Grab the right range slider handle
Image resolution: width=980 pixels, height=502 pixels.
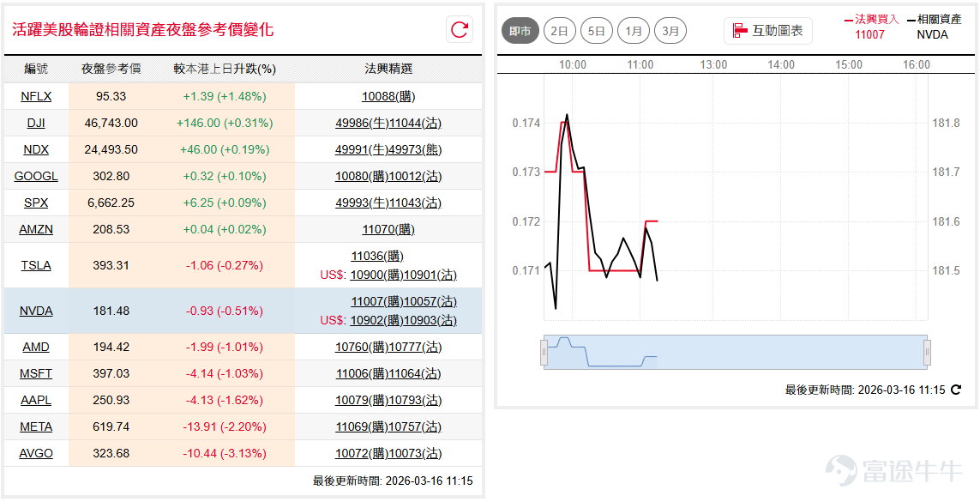928,353
